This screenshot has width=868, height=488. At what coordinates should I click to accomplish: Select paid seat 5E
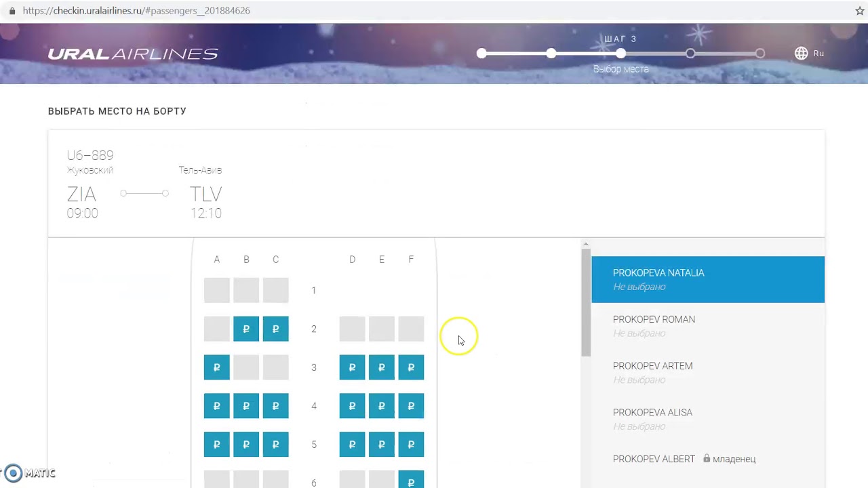pos(382,445)
